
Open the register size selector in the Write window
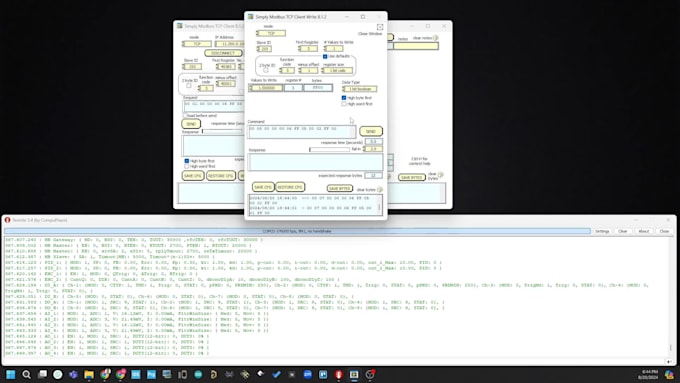[337, 70]
